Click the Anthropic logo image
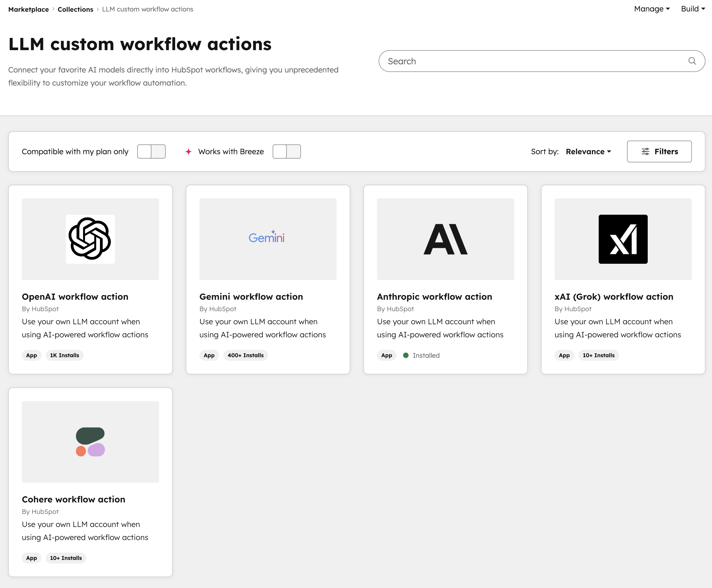Viewport: 712px width, 588px height. click(445, 239)
